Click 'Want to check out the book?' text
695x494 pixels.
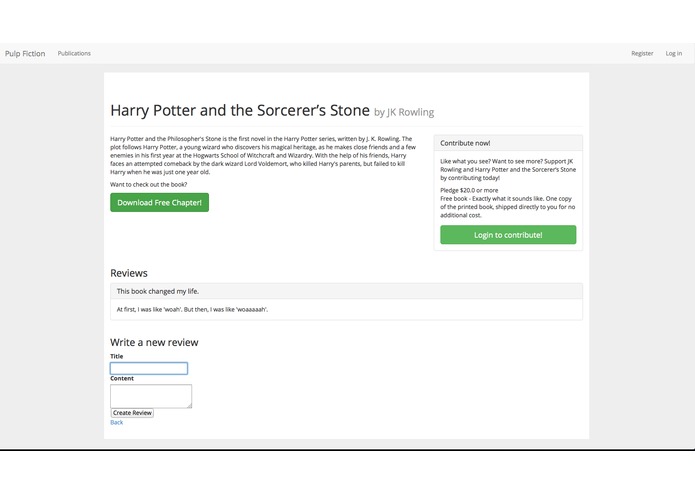click(x=148, y=184)
